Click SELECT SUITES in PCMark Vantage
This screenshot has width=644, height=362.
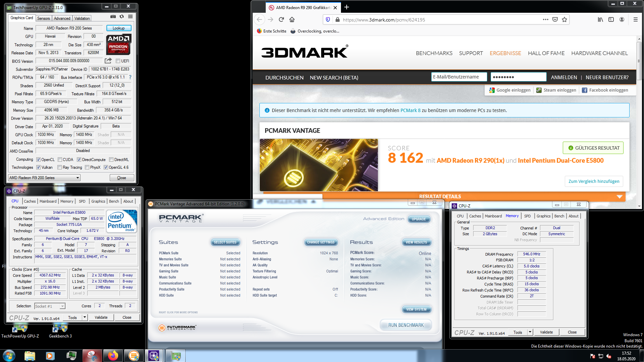point(225,242)
